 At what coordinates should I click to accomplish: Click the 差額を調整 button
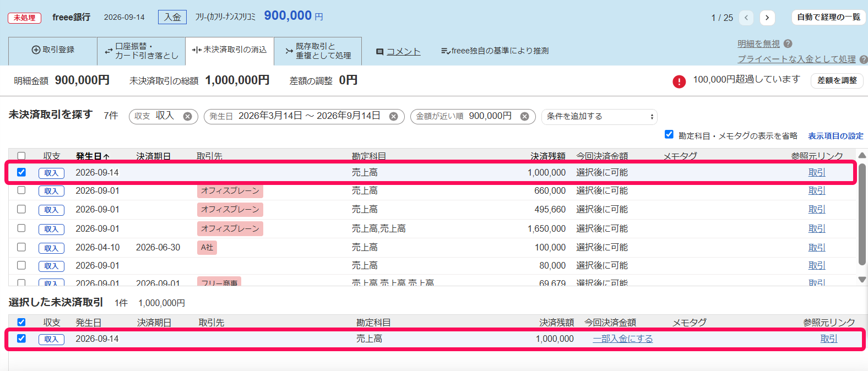pos(837,80)
